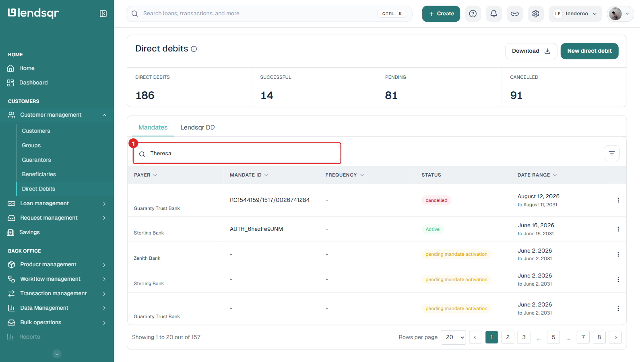Focus the global search bar
This screenshot has width=644, height=362.
pos(269,14)
